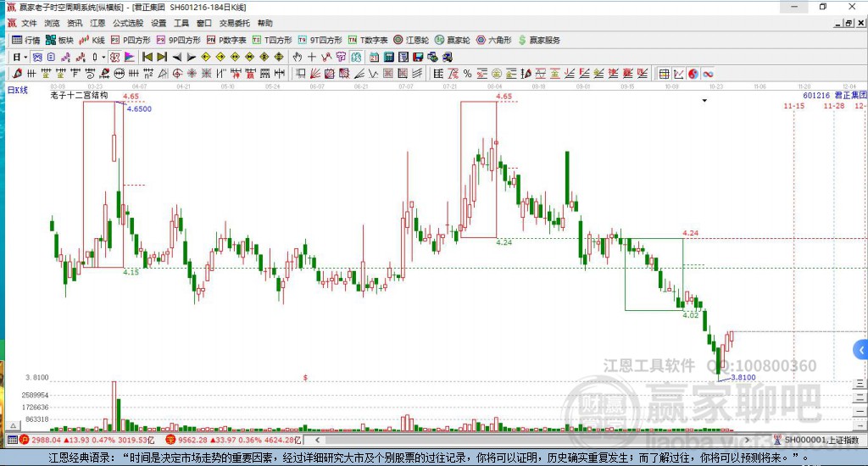
Task: Expand the small black chart dropdown triangle
Action: click(704, 100)
